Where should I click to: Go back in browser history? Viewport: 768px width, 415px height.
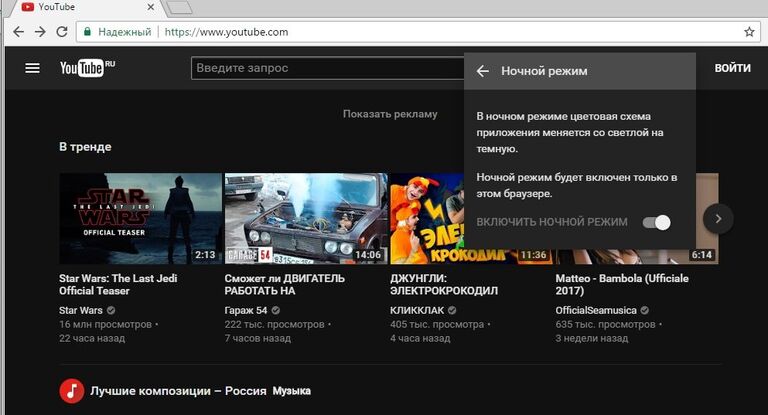tap(18, 32)
